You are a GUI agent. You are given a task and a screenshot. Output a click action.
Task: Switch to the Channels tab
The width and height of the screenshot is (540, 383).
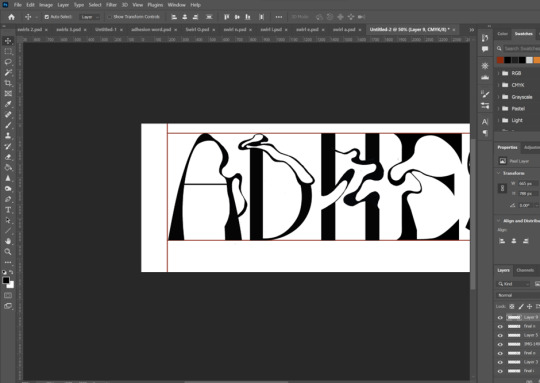coord(525,270)
